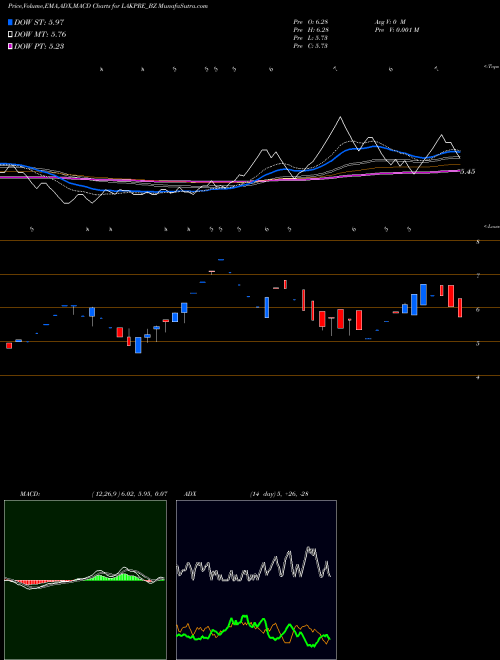Click the 8 price axis label
The height and width of the screenshot is (660, 500).
478,242
